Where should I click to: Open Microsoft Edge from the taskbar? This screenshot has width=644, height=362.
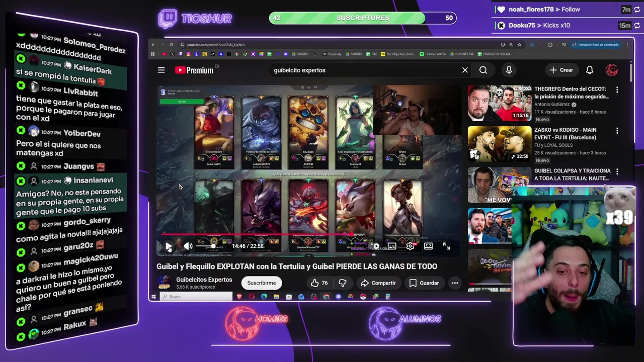pos(264,297)
